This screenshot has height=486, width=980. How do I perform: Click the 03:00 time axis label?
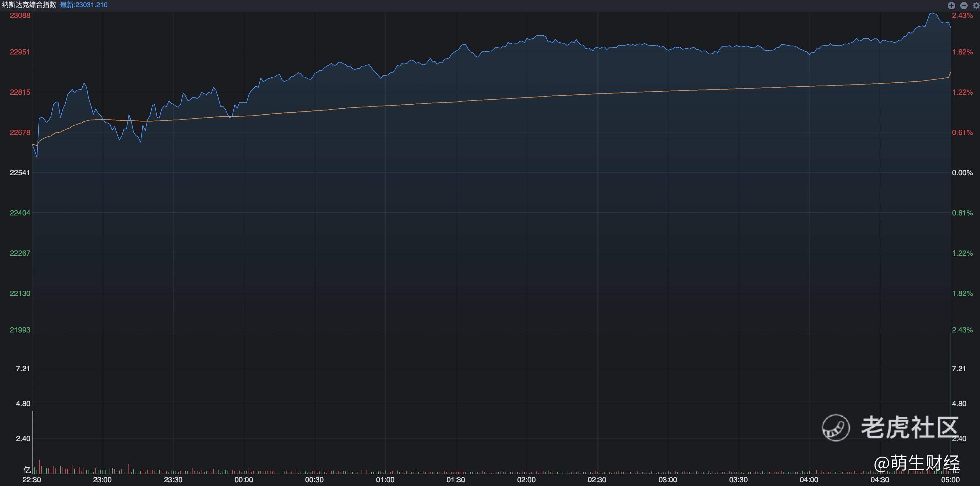coord(668,479)
